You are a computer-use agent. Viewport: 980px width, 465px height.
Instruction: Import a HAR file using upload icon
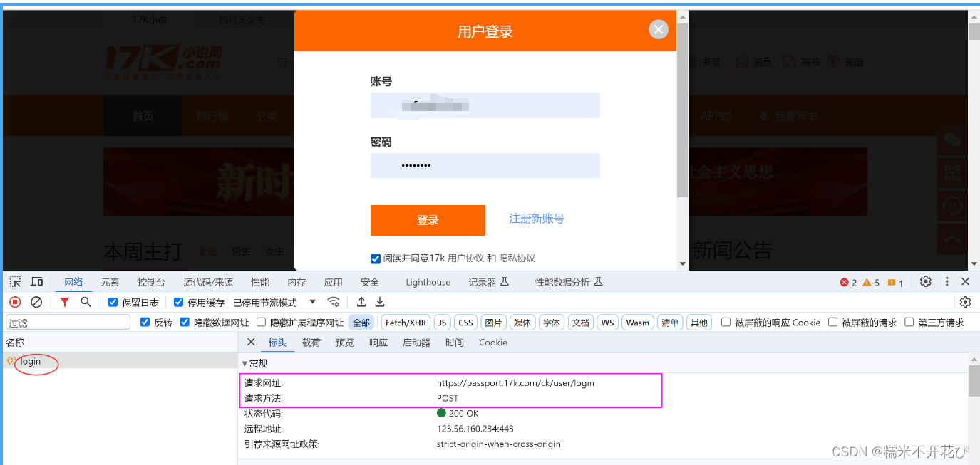[x=361, y=302]
